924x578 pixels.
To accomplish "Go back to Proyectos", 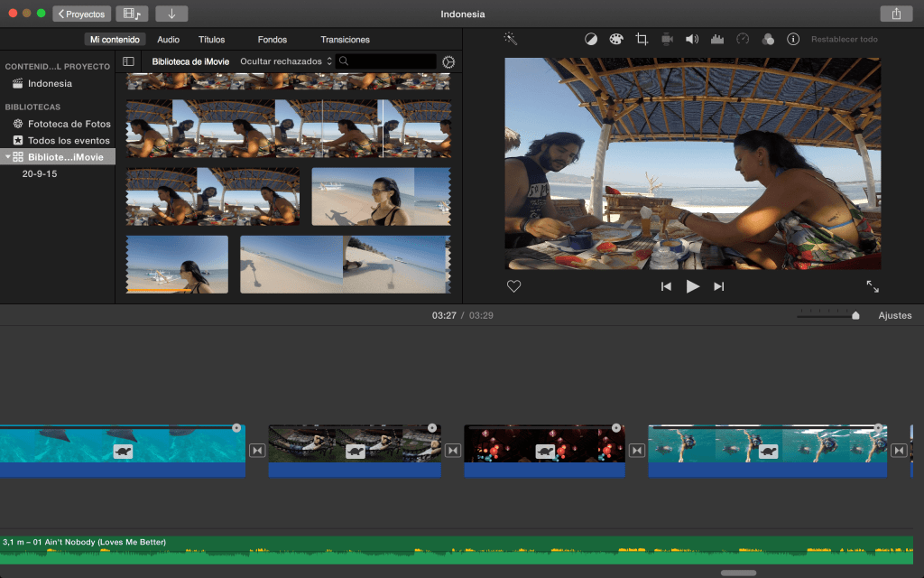I will [82, 14].
